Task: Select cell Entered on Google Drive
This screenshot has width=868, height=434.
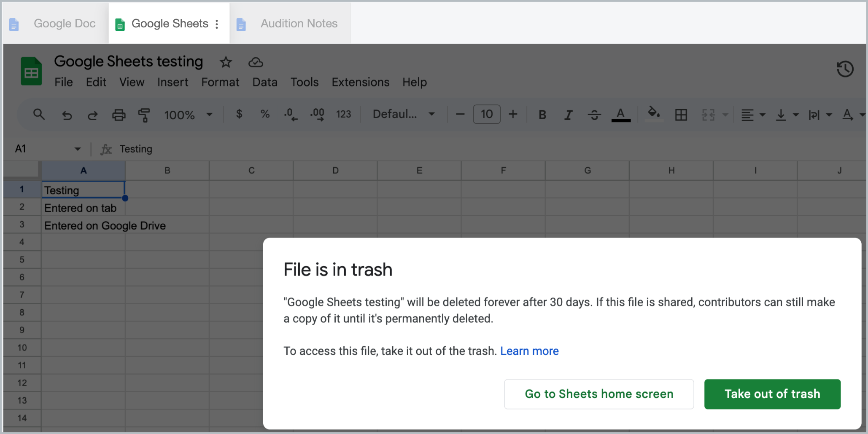Action: (x=84, y=225)
